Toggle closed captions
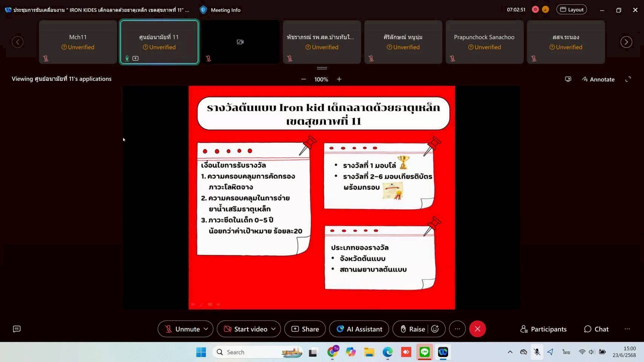 pos(17,329)
